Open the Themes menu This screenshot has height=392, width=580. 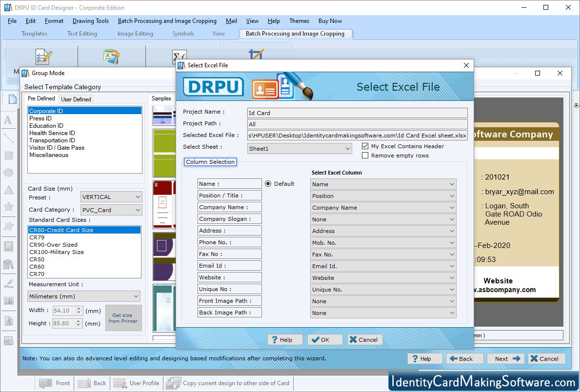click(x=299, y=21)
